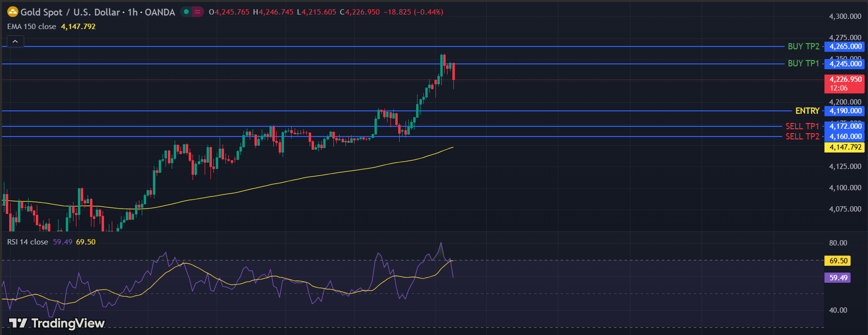Click the yellow RSI 69.50 axis label
Viewport: 868px width, 335px height.
pos(838,261)
